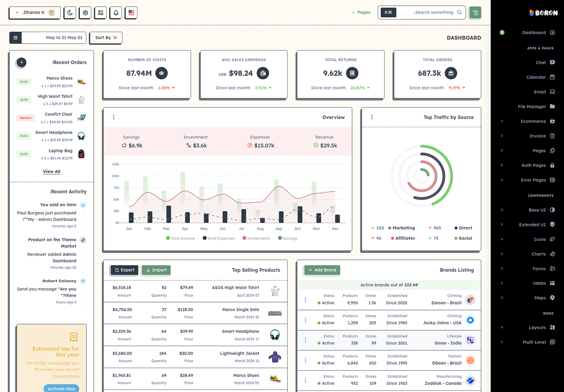Click the plus icon in Recent Orders
The height and width of the screenshot is (392, 564).
pyautogui.click(x=21, y=63)
